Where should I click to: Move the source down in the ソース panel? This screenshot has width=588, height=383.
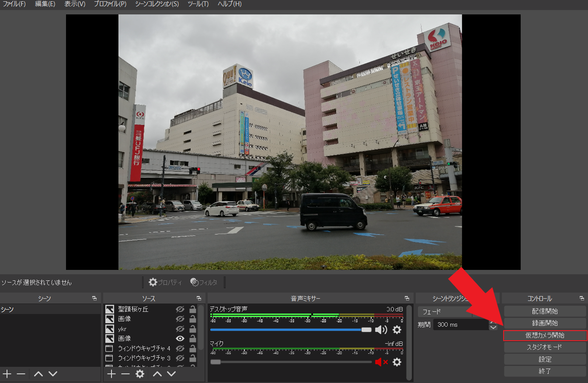[x=171, y=374]
